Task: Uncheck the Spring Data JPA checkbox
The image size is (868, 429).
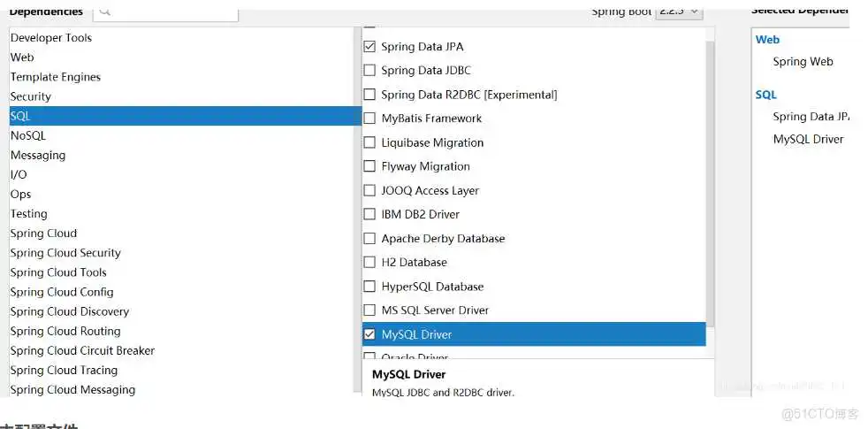Action: click(369, 46)
